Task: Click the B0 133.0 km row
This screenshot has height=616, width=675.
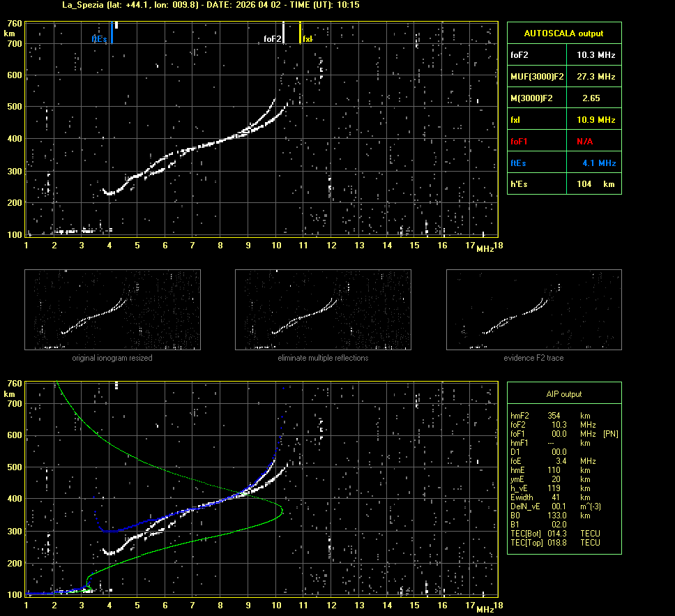Action: [x=553, y=515]
